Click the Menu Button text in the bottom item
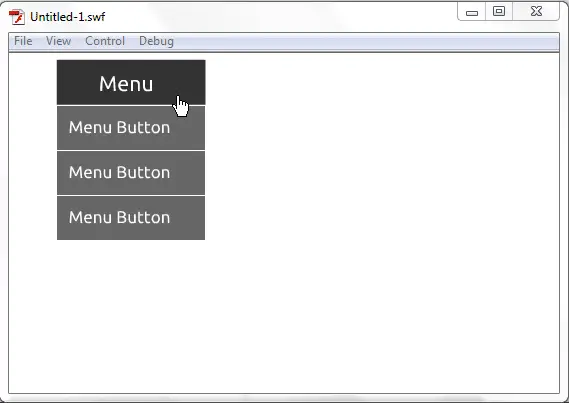Viewport: 570px width, 403px height. pos(119,217)
